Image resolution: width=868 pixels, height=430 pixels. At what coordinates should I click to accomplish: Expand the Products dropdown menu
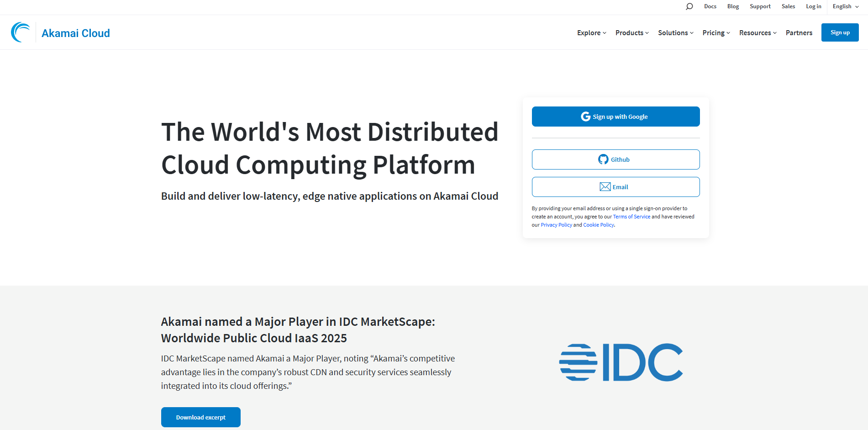[x=632, y=33]
